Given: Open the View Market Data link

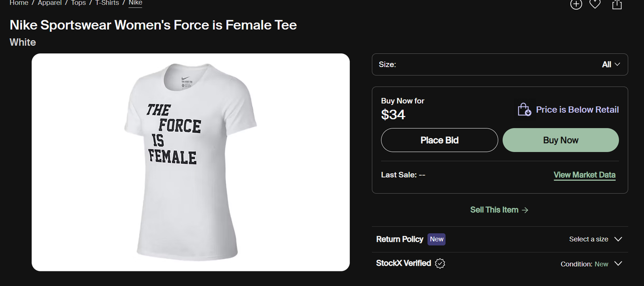Looking at the screenshot, I should point(584,175).
